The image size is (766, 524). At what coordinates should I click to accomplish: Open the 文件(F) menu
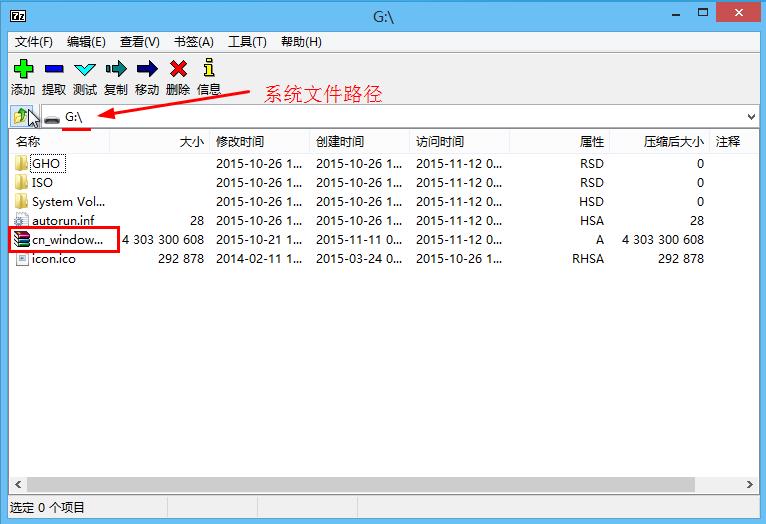point(34,42)
